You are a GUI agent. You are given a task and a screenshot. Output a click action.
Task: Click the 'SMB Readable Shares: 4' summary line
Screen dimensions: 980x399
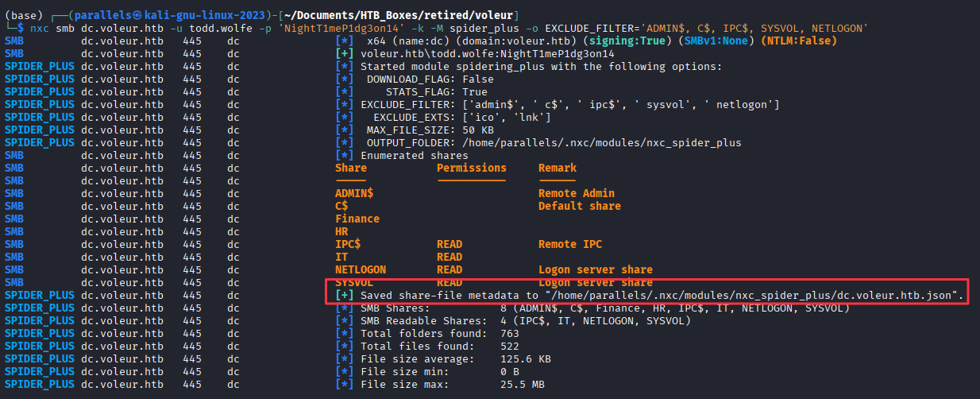(526, 320)
